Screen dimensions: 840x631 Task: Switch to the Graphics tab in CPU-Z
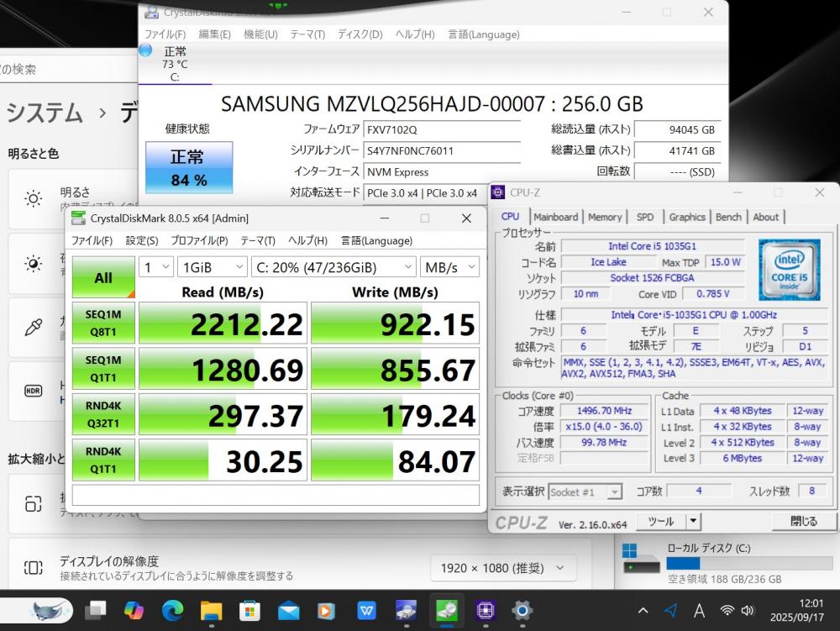[687, 217]
